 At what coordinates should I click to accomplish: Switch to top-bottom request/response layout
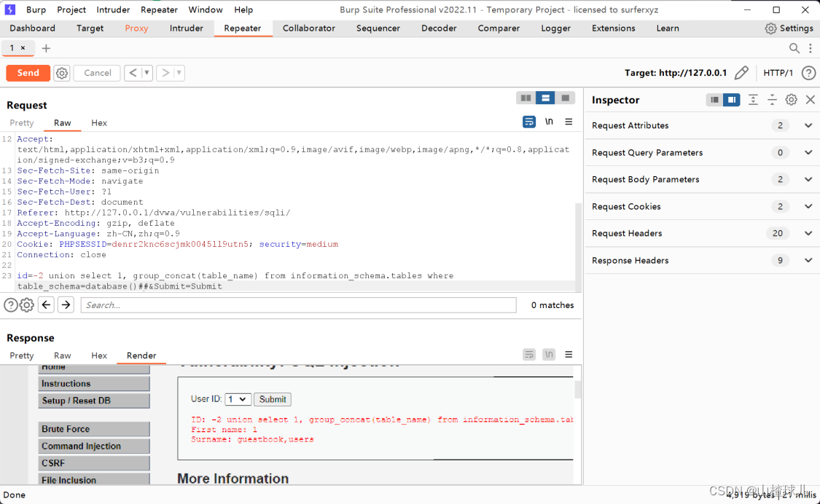coord(545,98)
